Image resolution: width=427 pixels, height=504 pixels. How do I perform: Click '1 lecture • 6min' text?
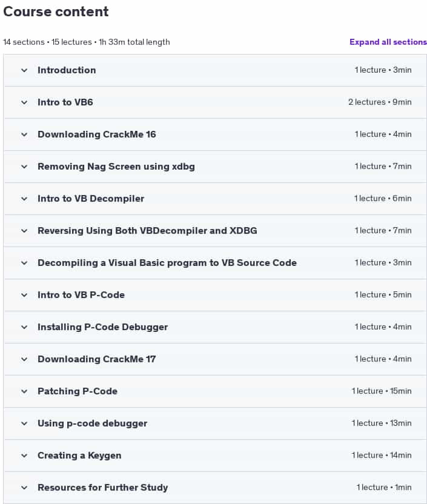(x=383, y=199)
